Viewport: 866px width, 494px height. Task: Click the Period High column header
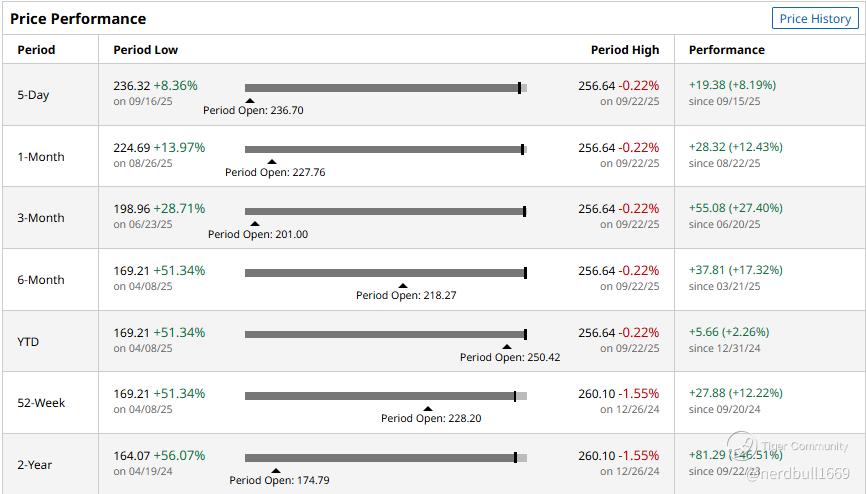click(x=625, y=50)
